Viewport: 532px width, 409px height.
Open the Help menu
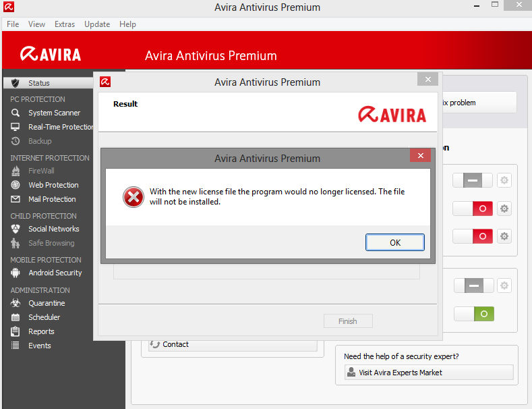[127, 24]
